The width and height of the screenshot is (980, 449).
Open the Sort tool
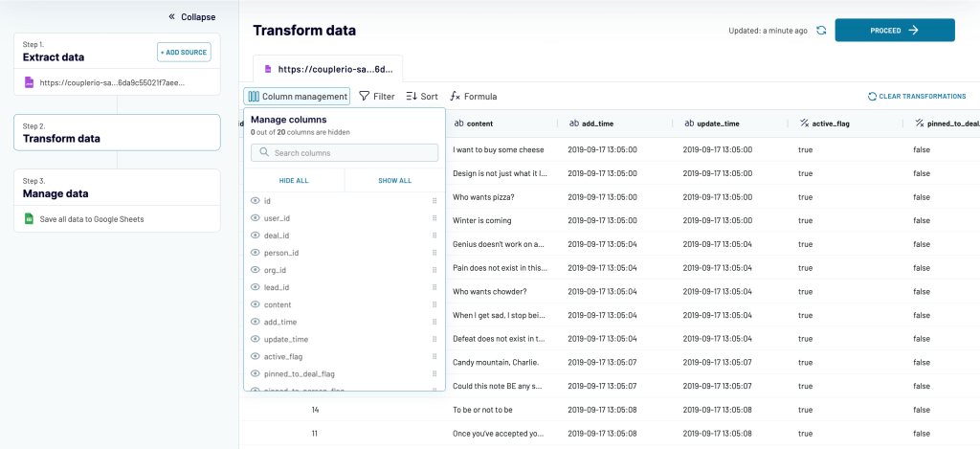click(422, 97)
